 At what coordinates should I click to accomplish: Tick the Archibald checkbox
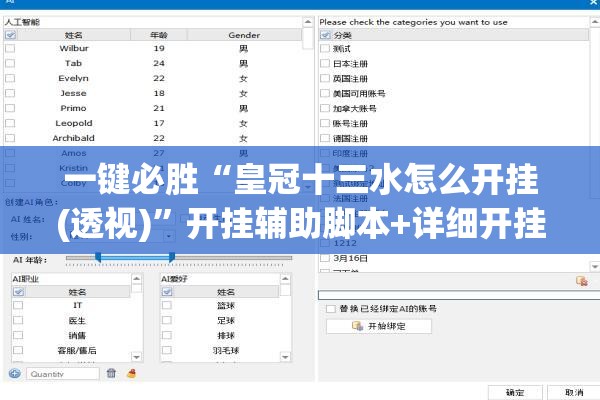click(10, 138)
